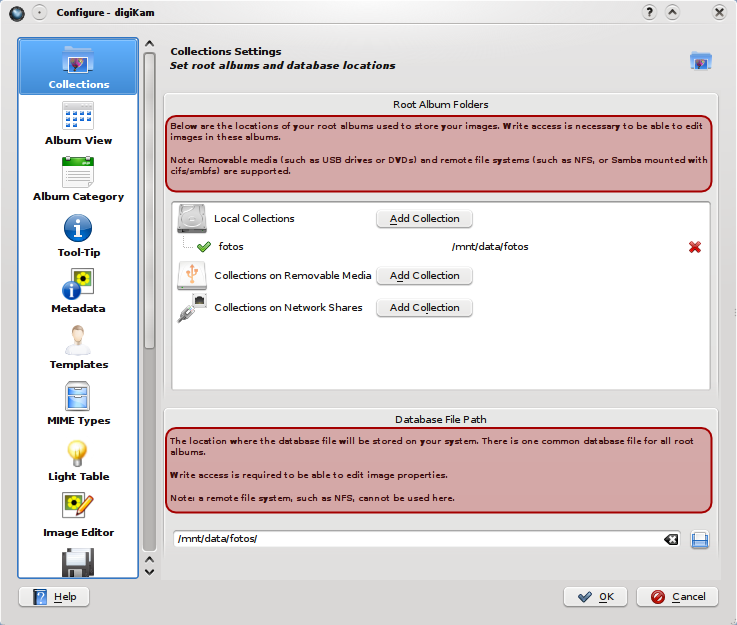Select Album Category in the sidebar
The width and height of the screenshot is (737, 625).
point(78,180)
